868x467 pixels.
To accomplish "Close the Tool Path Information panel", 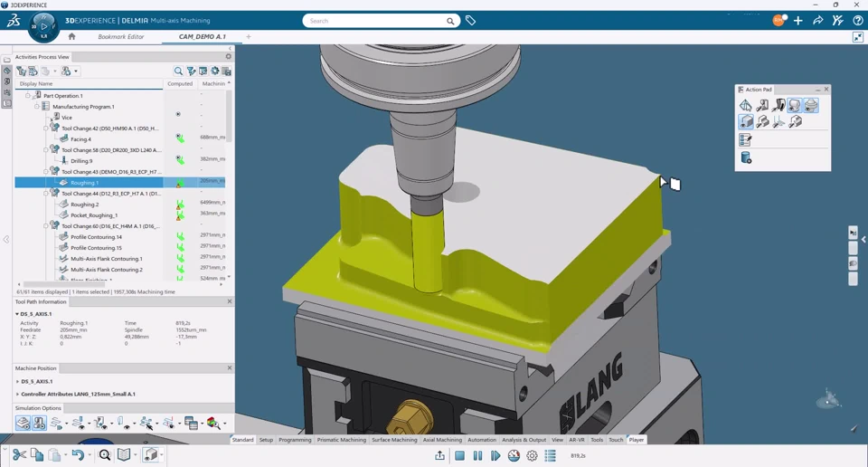I will pyautogui.click(x=229, y=301).
